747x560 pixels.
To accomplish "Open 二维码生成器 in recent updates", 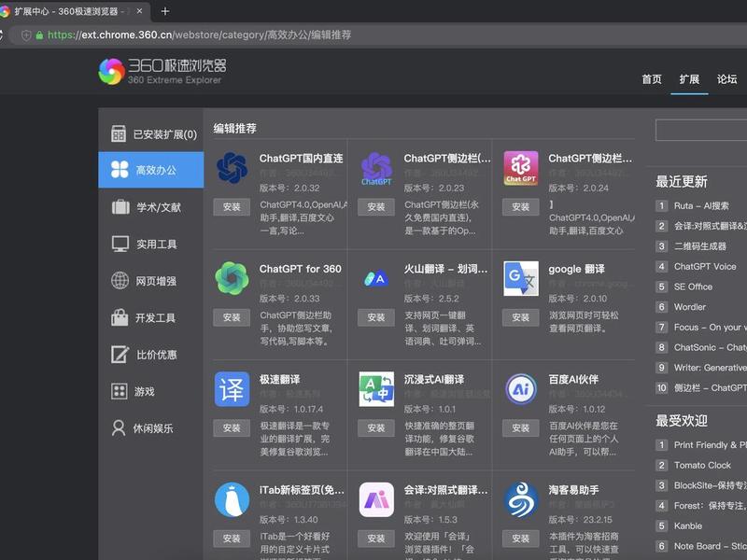I will coord(699,246).
